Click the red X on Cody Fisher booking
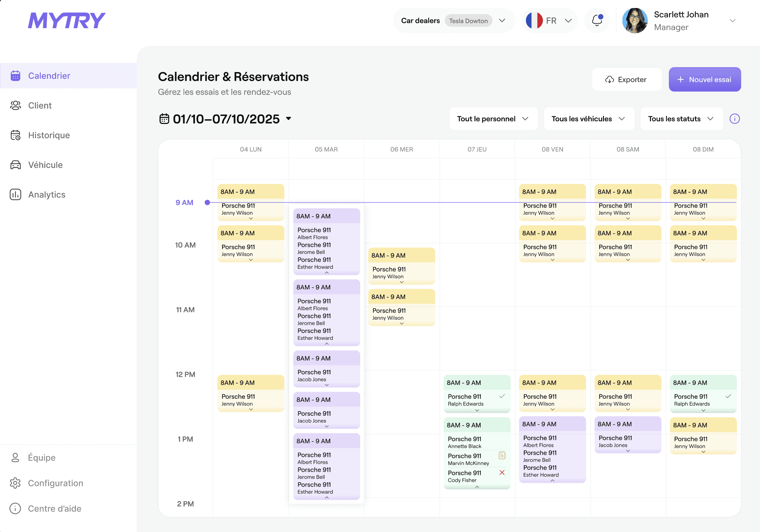 click(502, 472)
